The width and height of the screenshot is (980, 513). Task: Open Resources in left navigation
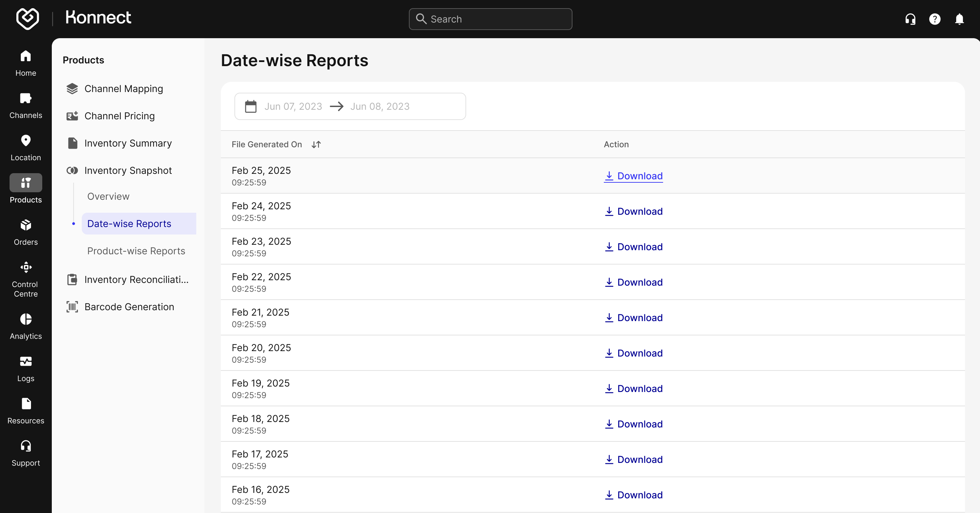[26, 411]
